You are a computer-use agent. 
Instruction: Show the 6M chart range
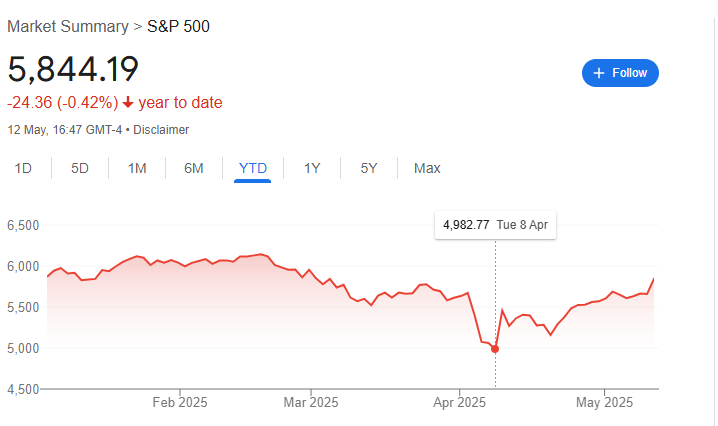194,168
